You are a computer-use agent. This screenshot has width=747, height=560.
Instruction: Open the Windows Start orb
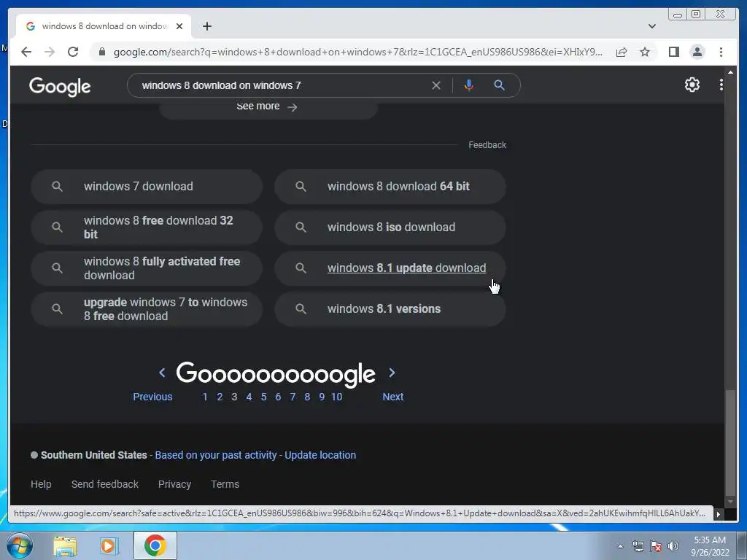(x=20, y=545)
